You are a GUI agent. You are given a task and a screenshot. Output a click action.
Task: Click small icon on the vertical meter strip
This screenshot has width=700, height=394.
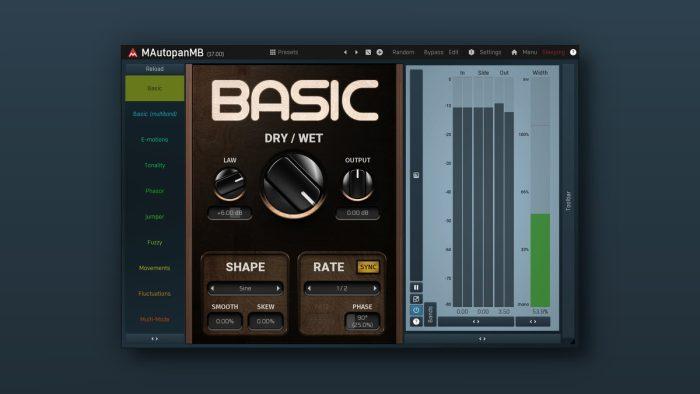click(x=416, y=175)
